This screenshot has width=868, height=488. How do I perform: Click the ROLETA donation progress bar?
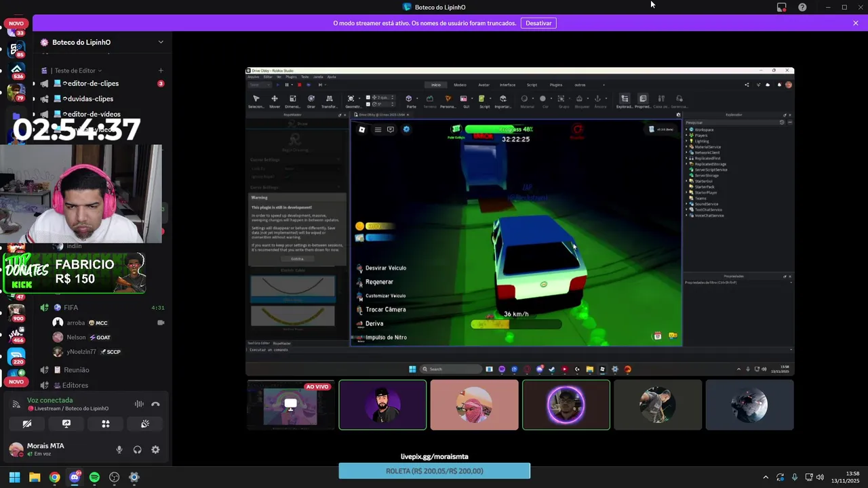pos(435,471)
